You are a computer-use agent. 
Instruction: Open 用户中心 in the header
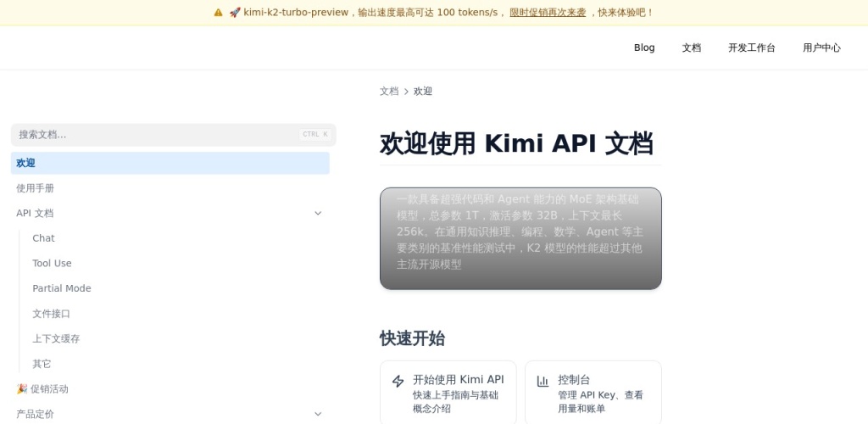(x=821, y=47)
